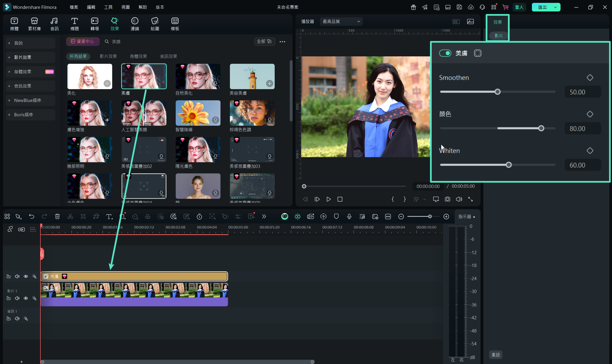Click the marker shield icon
This screenshot has width=612, height=364.
(x=336, y=216)
